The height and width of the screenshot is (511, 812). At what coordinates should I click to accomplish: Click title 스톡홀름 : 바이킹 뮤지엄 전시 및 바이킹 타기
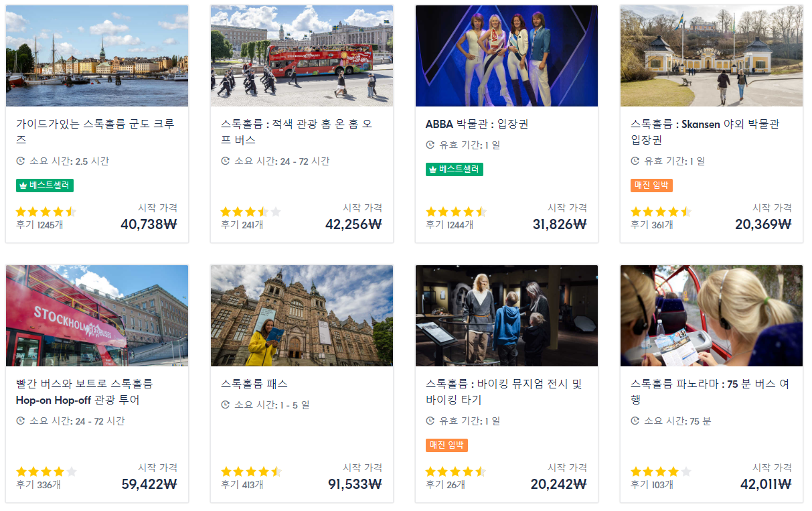tap(504, 392)
